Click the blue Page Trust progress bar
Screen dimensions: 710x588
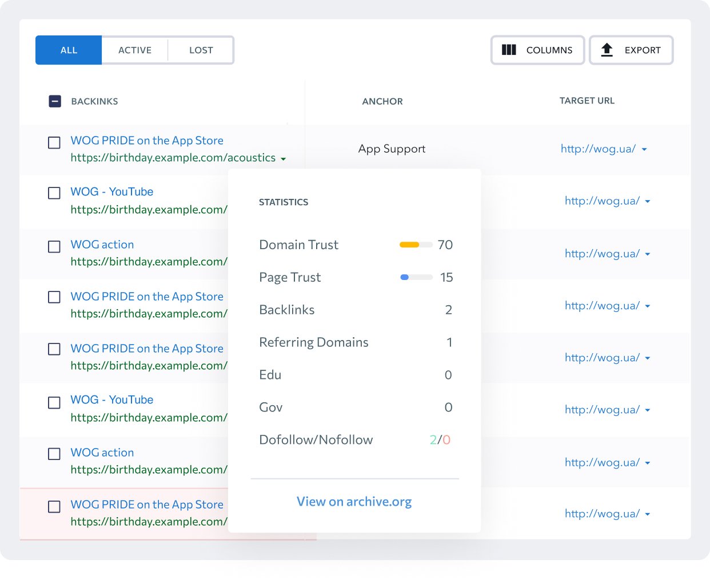pos(416,278)
